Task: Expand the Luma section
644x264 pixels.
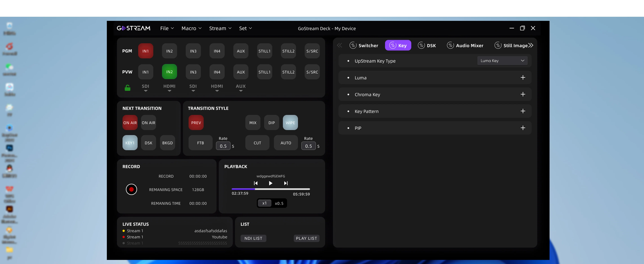Action: 523,77
